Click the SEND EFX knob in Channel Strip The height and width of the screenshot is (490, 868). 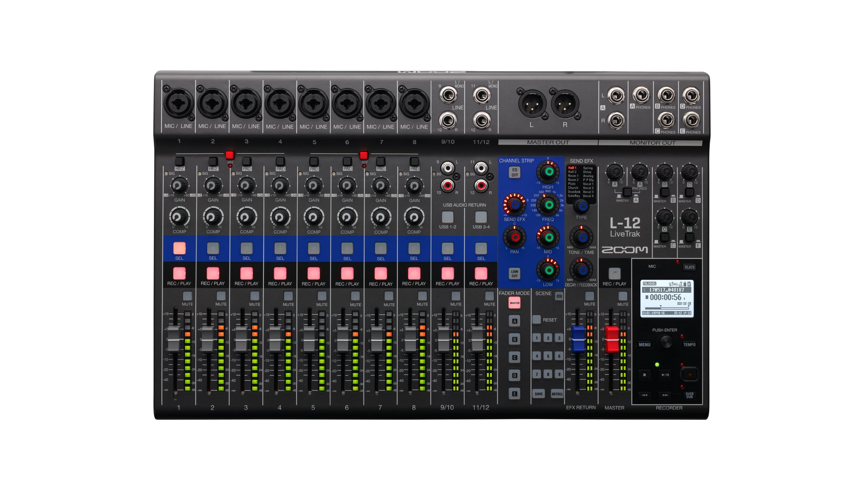pos(515,205)
